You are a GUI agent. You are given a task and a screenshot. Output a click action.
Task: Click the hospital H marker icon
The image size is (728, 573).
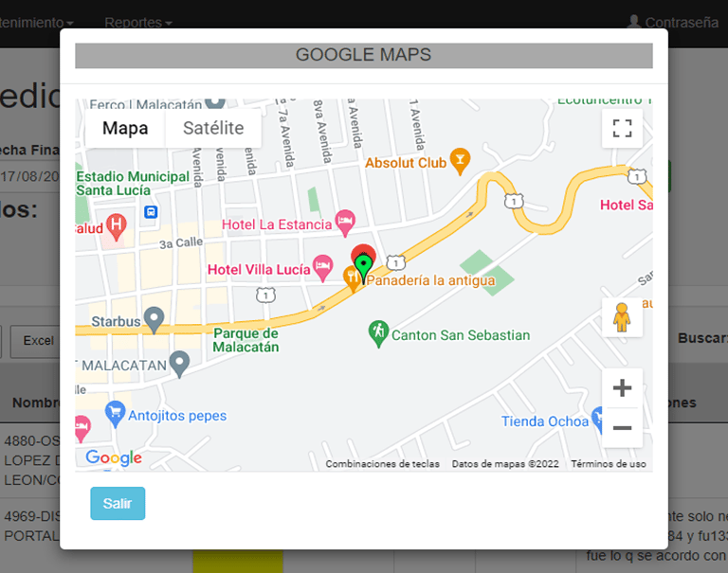point(116,226)
